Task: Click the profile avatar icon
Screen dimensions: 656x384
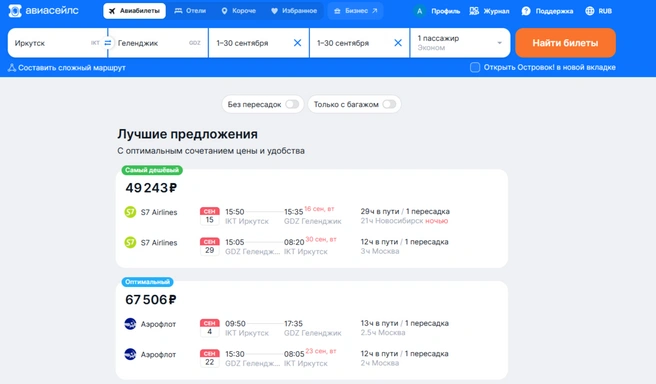Action: coord(420,11)
